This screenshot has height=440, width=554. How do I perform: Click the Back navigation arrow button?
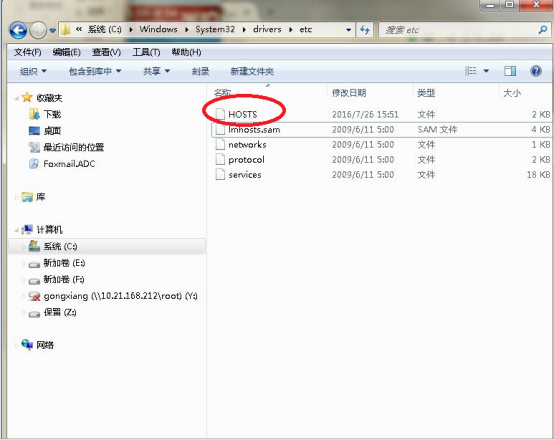(x=18, y=30)
